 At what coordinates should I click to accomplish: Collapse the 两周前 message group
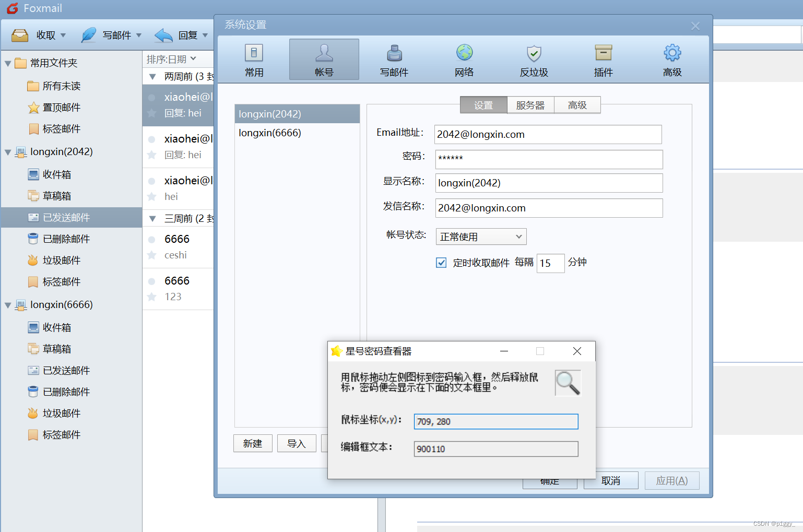(152, 77)
